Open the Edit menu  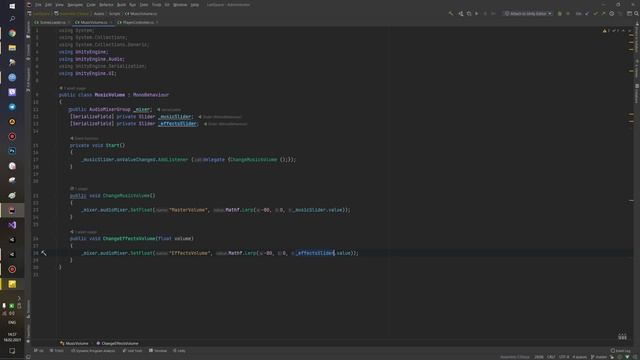(48, 5)
